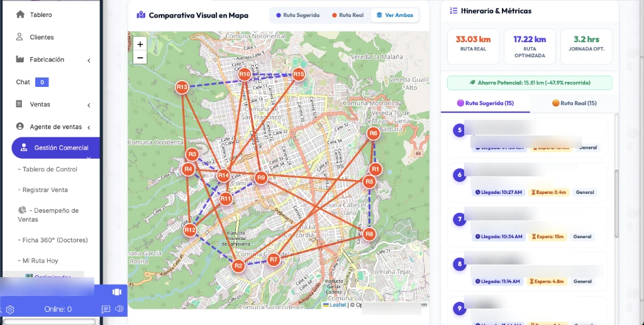Viewport: 644px width, 325px height.
Task: Switch to Ruta Sugerida (15) tab
Action: (485, 103)
